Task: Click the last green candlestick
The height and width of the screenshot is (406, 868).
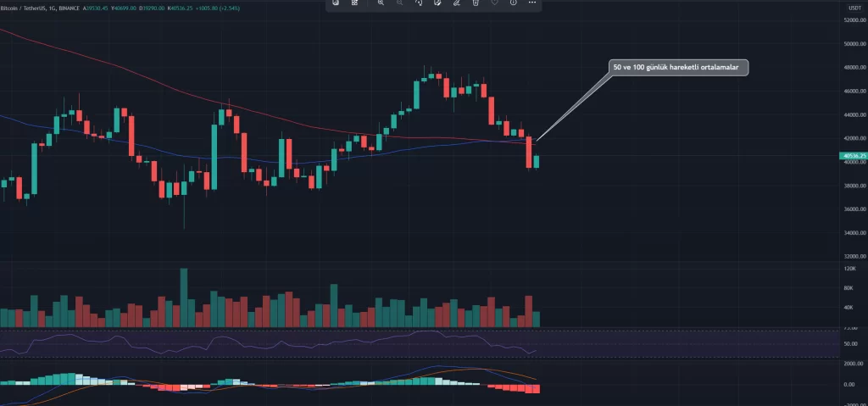Action: pos(536,162)
